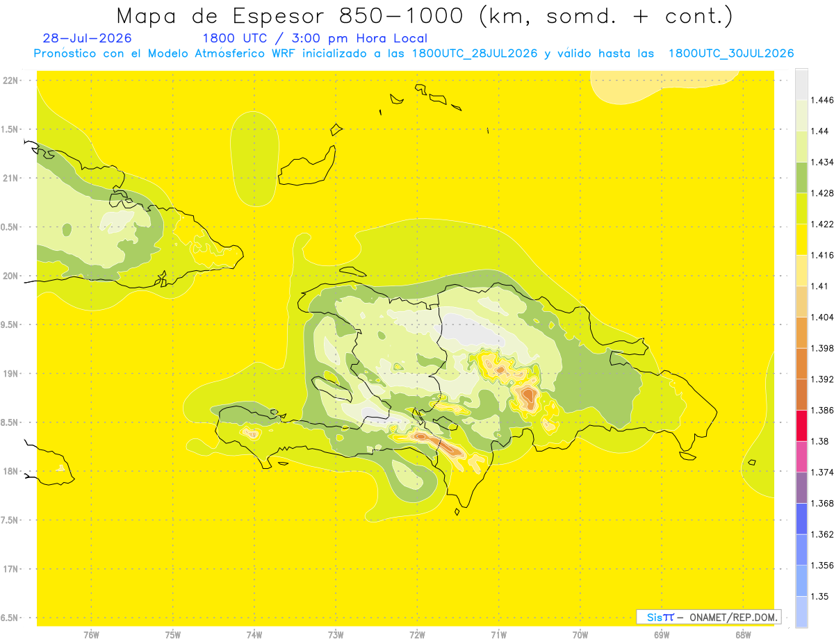Click the '1800 UTC / 3:00 pm Hora Local' text
The image size is (834, 644).
(315, 39)
